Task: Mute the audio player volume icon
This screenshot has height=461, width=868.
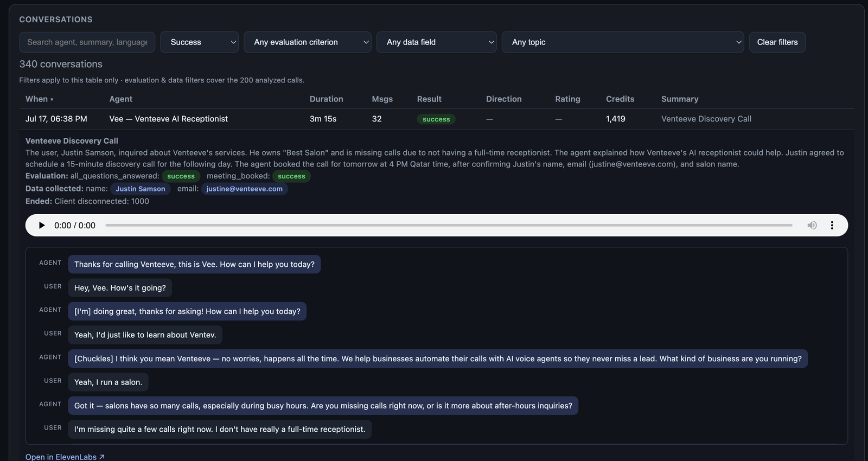Action: click(812, 225)
